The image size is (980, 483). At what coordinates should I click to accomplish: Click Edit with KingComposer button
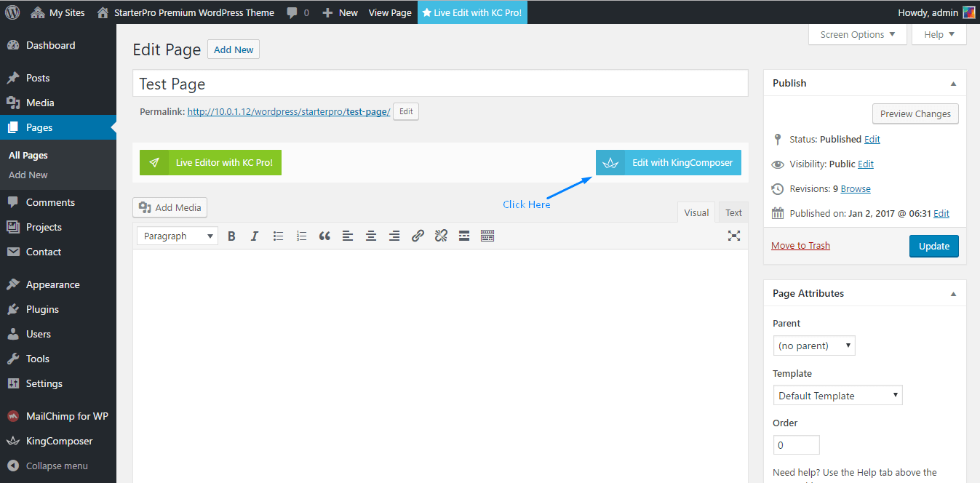(x=669, y=163)
